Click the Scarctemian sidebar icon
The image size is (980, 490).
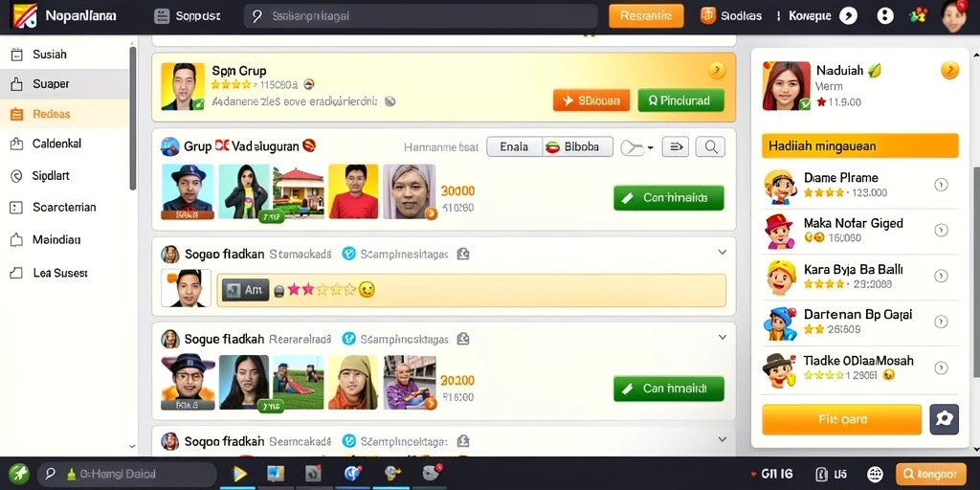(x=17, y=208)
